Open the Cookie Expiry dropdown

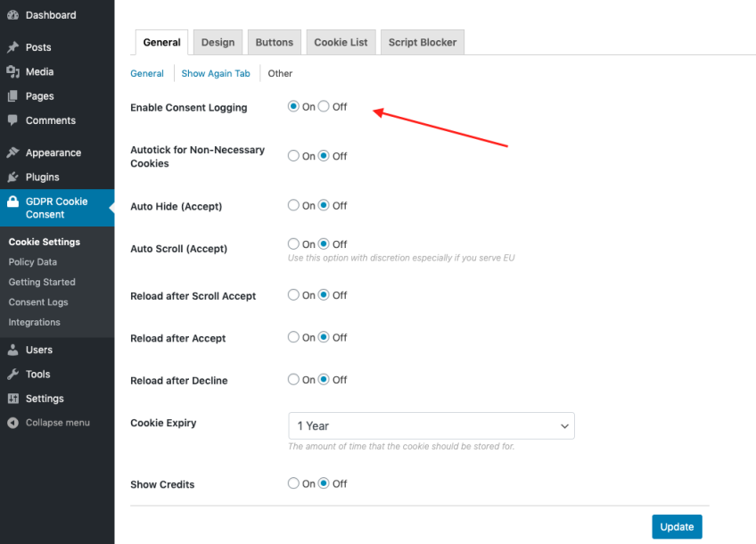point(431,425)
